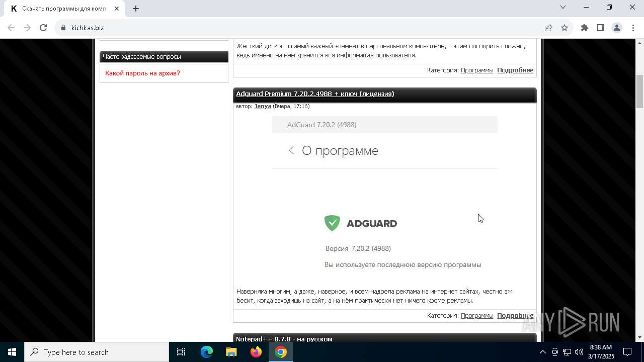Screen dimensions: 644x362
Task: Bookmark this page with the star icon
Action: tap(565, 28)
